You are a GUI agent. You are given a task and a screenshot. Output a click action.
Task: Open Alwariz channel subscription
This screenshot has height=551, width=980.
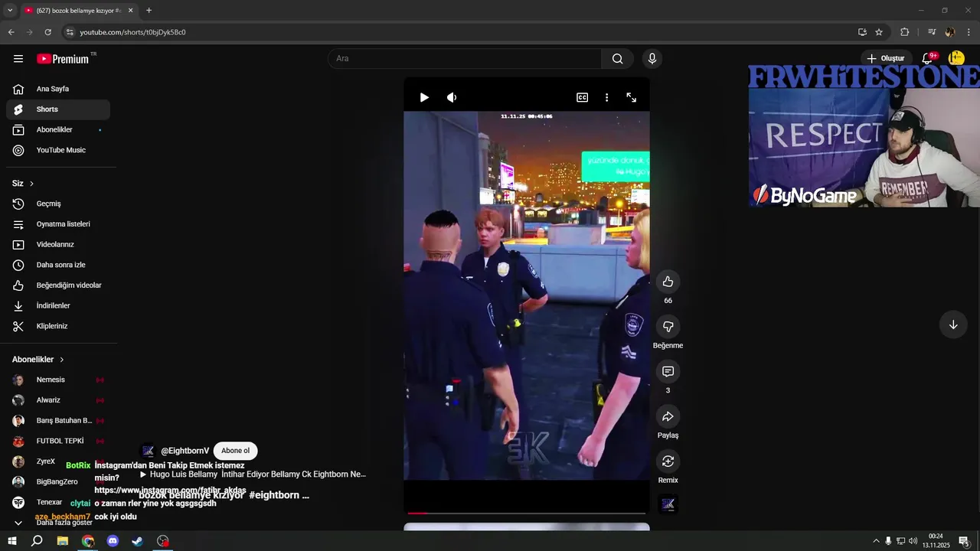58,400
